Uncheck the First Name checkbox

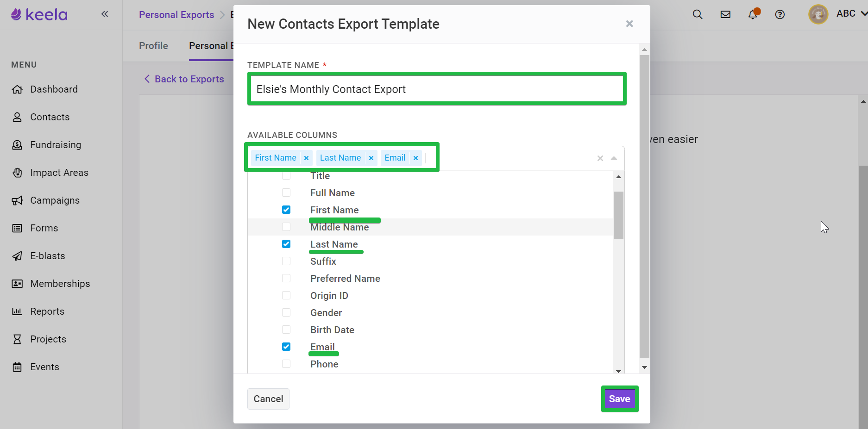(286, 210)
